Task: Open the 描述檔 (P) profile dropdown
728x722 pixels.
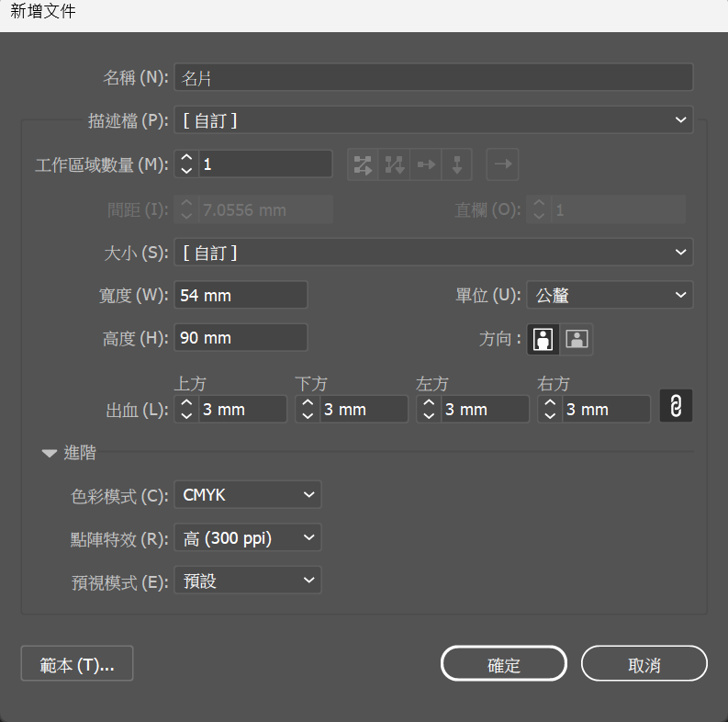Action: [x=433, y=119]
